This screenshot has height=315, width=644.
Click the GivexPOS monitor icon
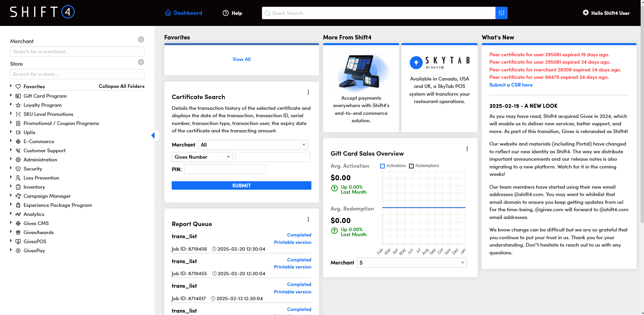pos(18,242)
